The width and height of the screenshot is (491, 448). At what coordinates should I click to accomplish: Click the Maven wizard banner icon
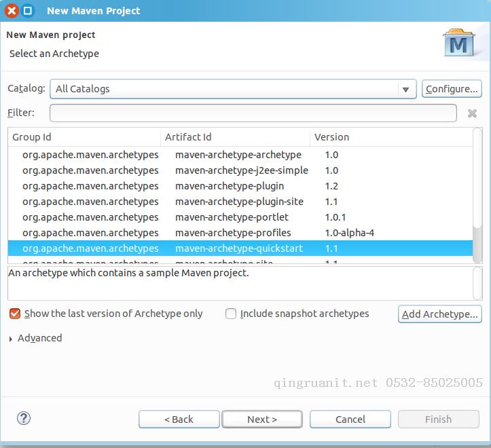pyautogui.click(x=459, y=44)
